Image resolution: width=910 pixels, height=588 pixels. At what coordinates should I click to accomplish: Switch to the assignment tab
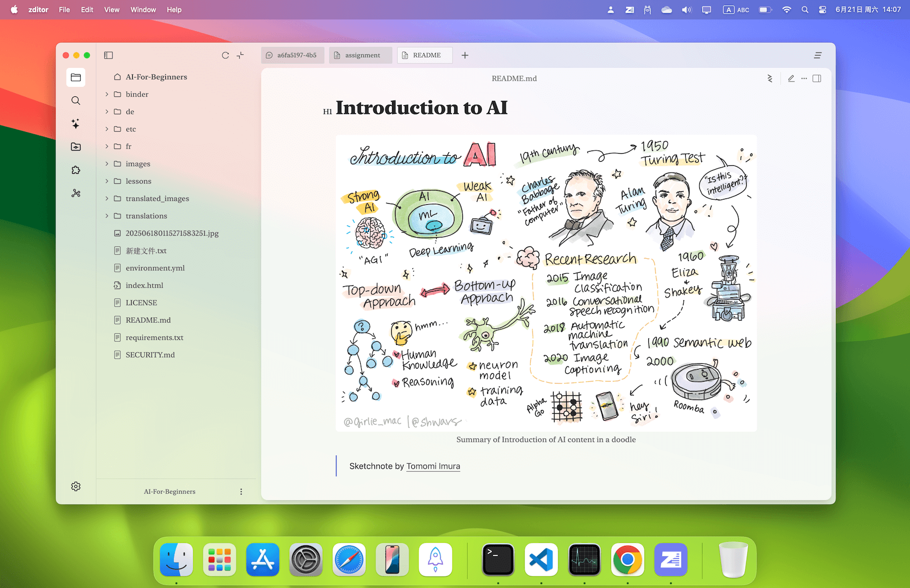[x=361, y=55]
